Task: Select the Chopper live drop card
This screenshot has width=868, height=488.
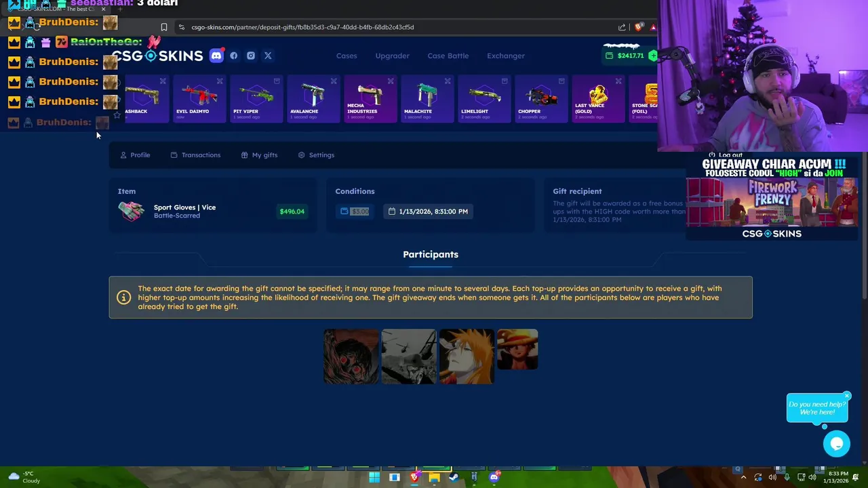Action: pos(541,99)
